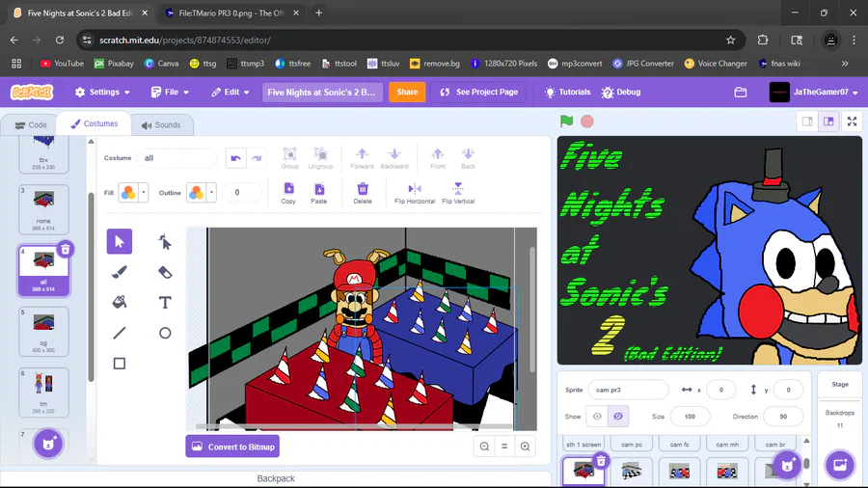This screenshot has height=488, width=868.
Task: Pick the Brush tool
Action: pos(119,272)
